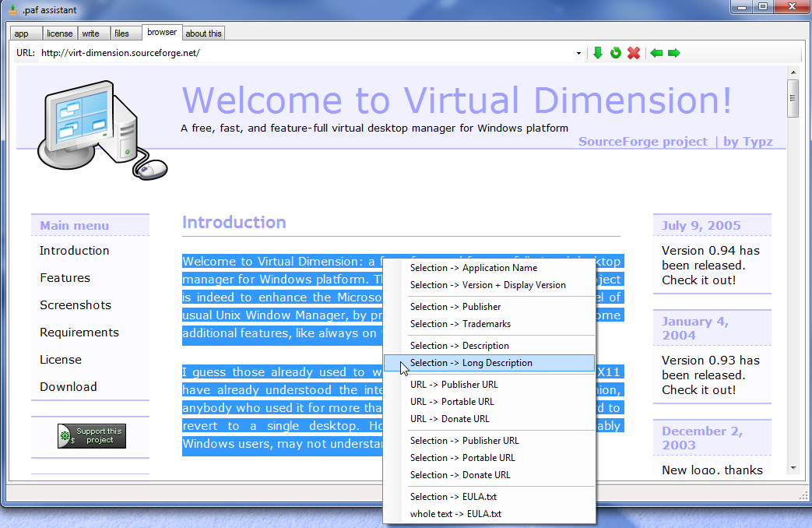The width and height of the screenshot is (812, 528).
Task: Choose Selection -> Description
Action: pyautogui.click(x=489, y=346)
